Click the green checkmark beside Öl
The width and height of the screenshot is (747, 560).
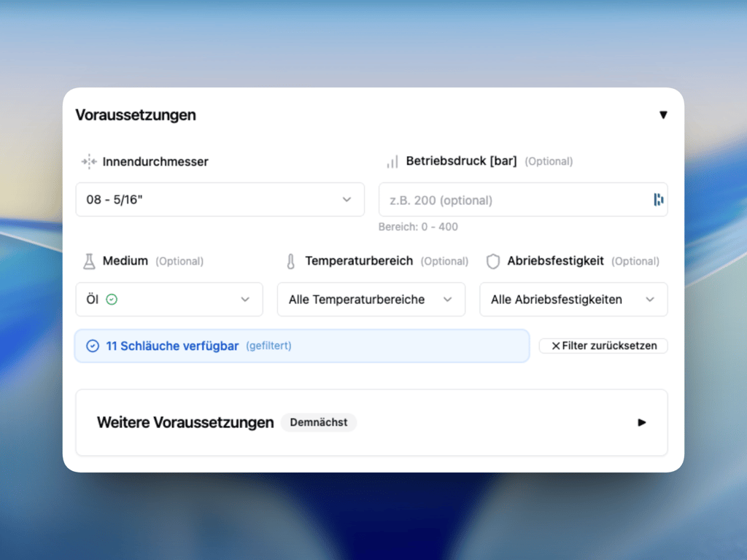click(112, 300)
